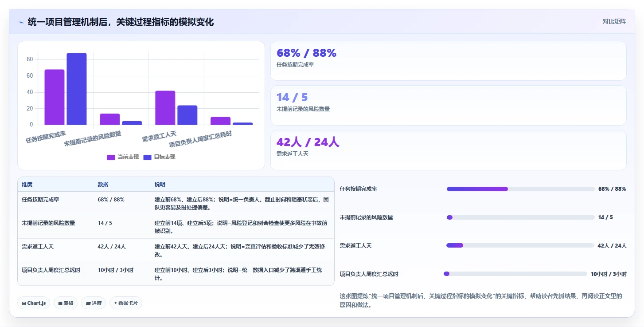Click the 任务按期完成率 progress bar
Viewport: 644px width, 327px height.
(521, 189)
